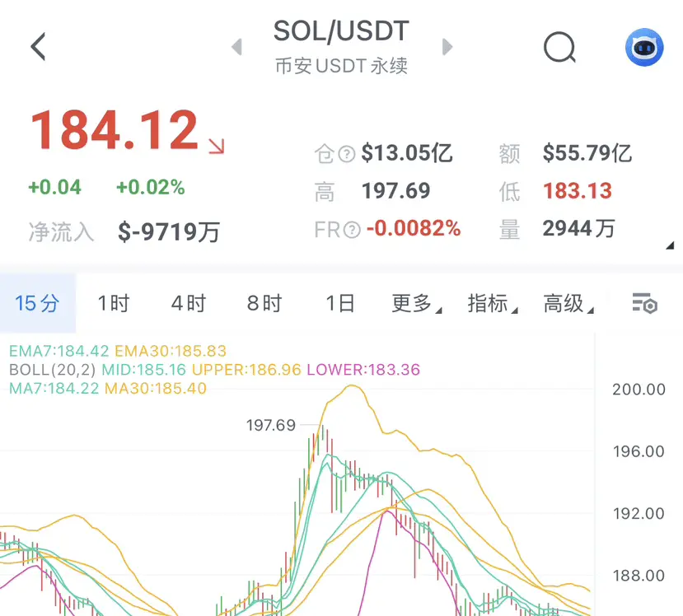Go back using the left chevron

click(x=39, y=47)
